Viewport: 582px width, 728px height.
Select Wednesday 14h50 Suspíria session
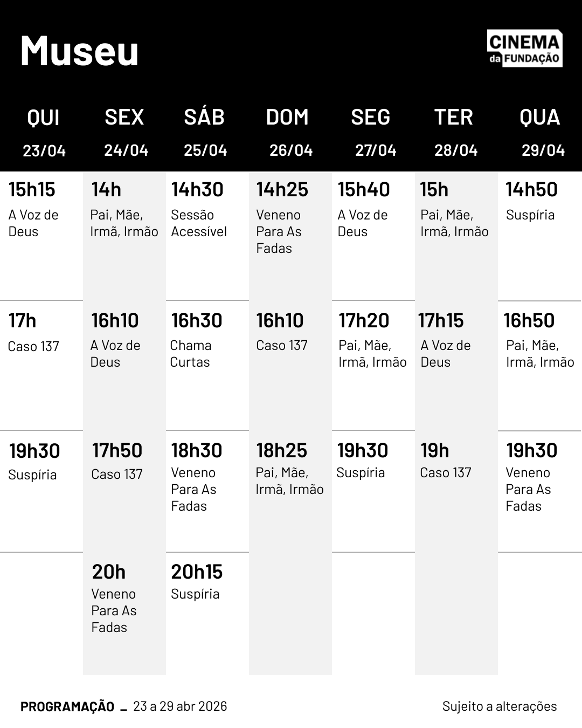tap(531, 201)
